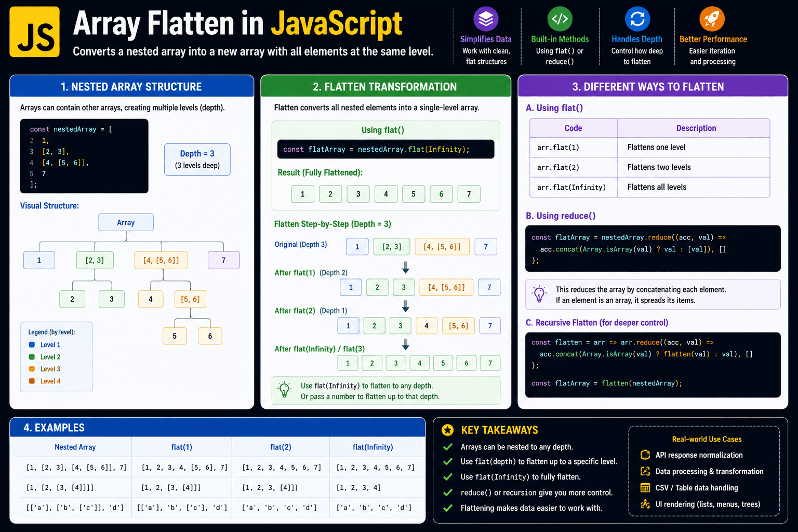The width and height of the screenshot is (798, 532).
Task: Click the 'Flattens two levels' description cell
Action: (694, 167)
